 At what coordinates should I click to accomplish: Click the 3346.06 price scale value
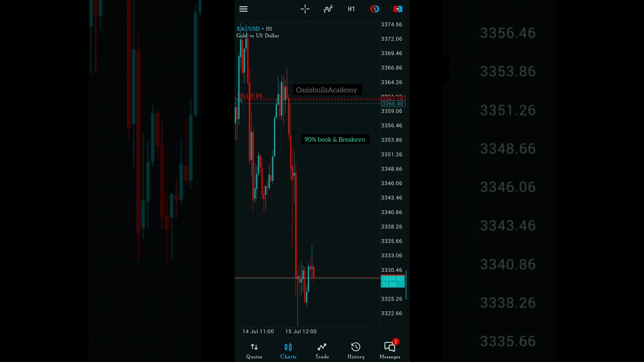(391, 184)
